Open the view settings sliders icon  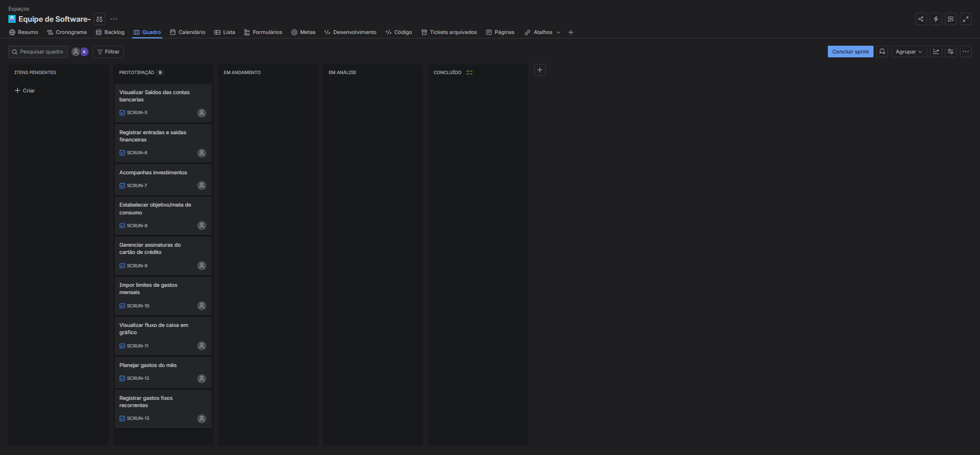point(951,52)
